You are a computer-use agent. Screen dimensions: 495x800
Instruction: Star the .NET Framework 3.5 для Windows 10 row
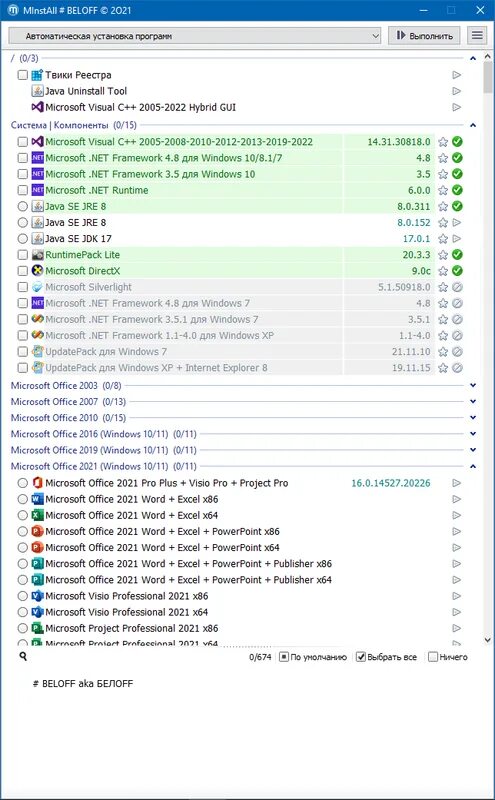pyautogui.click(x=443, y=174)
